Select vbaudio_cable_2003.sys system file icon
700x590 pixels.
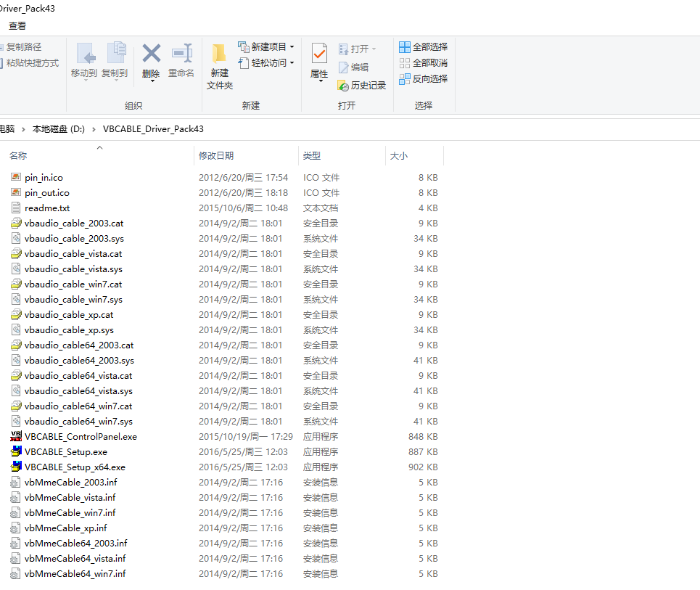[x=16, y=238]
